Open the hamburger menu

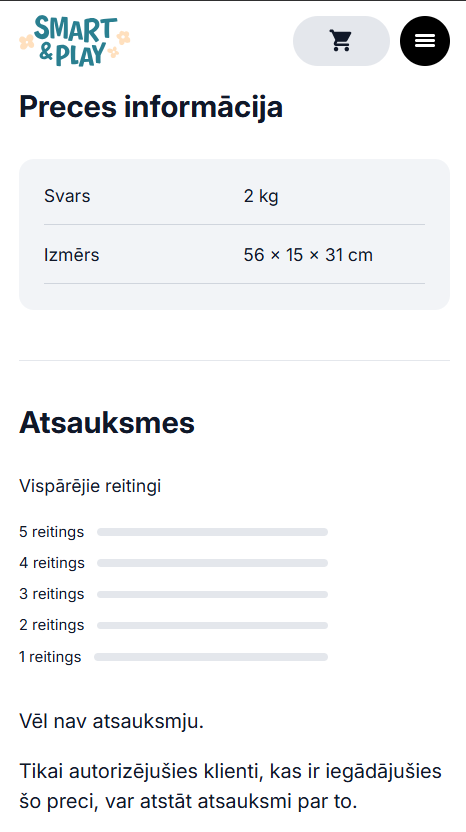coord(425,41)
